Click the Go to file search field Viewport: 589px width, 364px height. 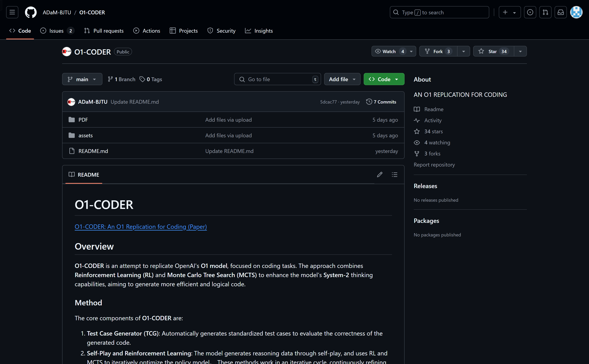coord(277,79)
